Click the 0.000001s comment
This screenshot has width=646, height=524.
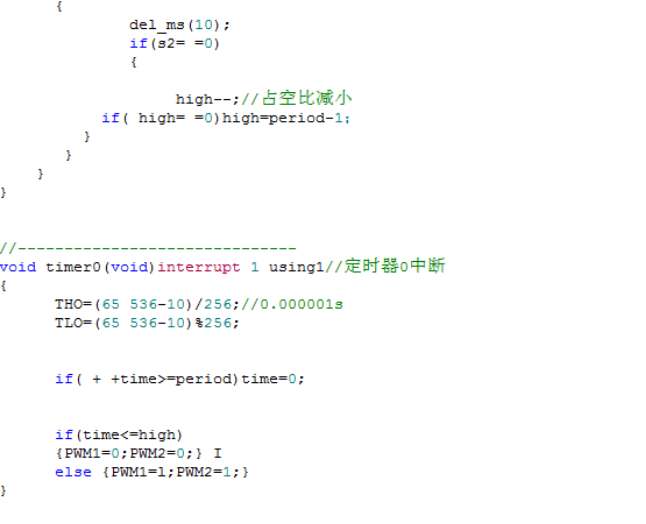pos(292,304)
